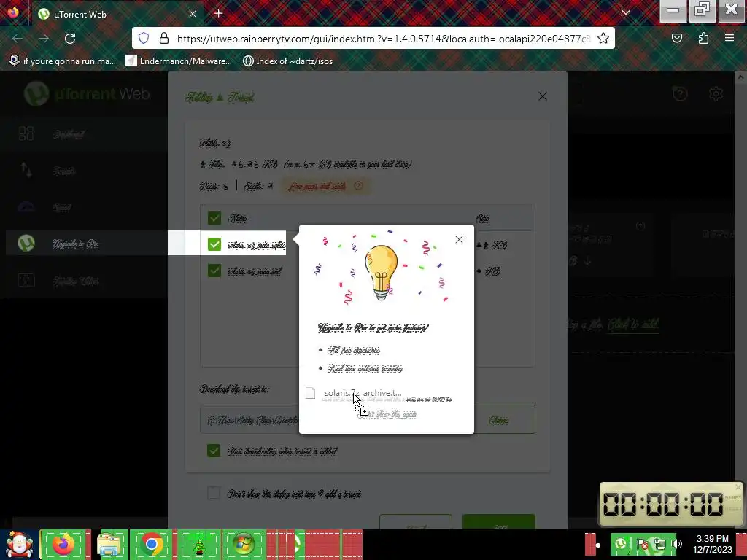The width and height of the screenshot is (747, 560).
Task: Open File Explorer from taskbar
Action: [109, 544]
